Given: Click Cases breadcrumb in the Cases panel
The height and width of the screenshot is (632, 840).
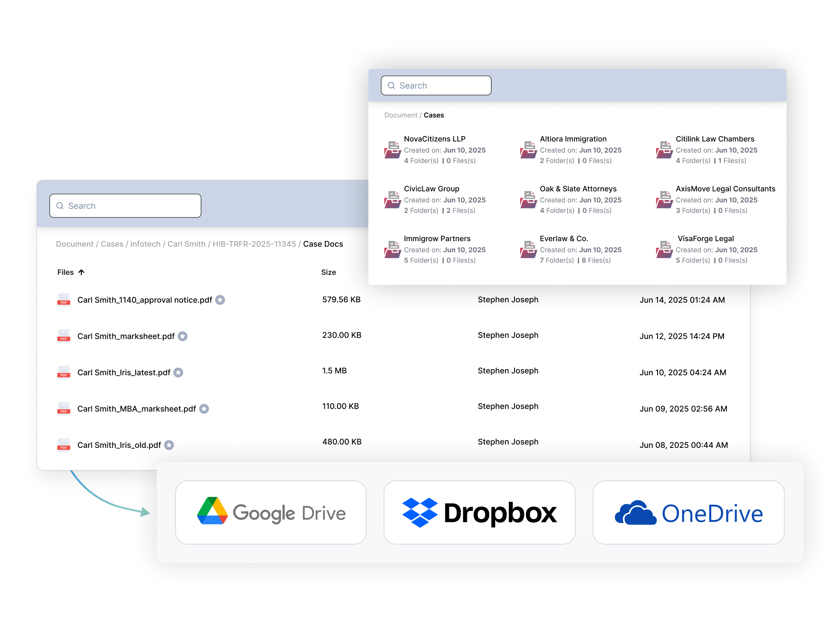Looking at the screenshot, I should [434, 115].
